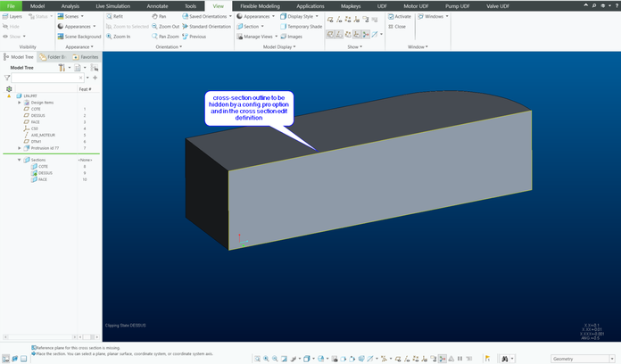621x364 pixels.
Task: Click the Temporary Shade icon
Action: coord(282,27)
